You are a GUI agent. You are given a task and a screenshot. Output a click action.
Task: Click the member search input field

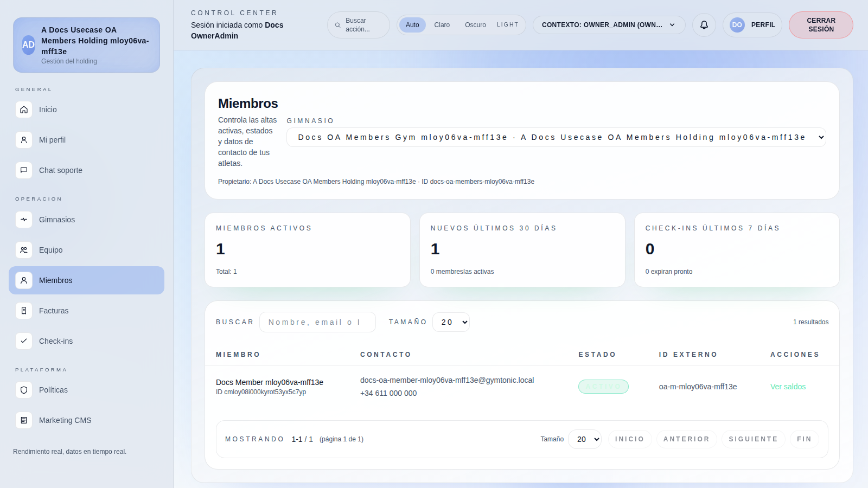click(x=317, y=322)
